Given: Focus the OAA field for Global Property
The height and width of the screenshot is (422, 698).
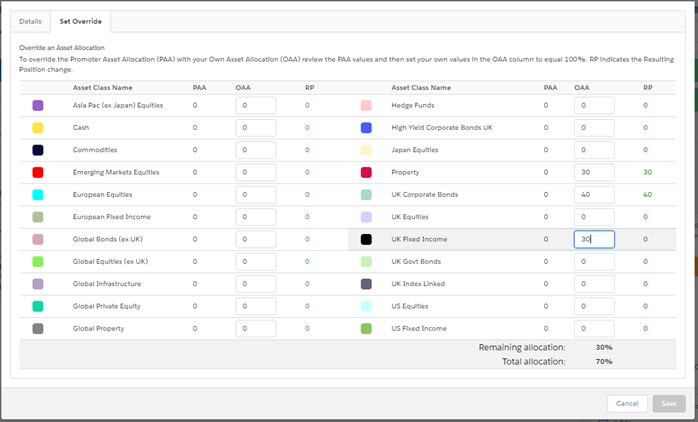Looking at the screenshot, I should pos(256,329).
